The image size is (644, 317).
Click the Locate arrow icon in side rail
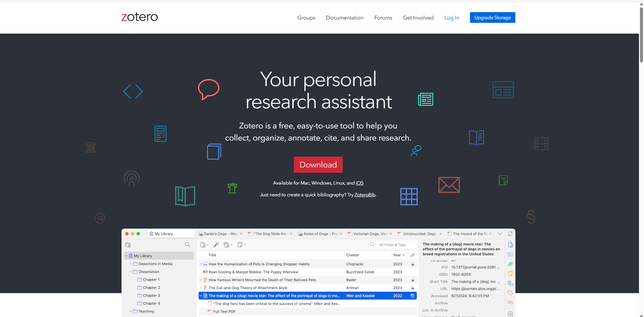(x=510, y=314)
